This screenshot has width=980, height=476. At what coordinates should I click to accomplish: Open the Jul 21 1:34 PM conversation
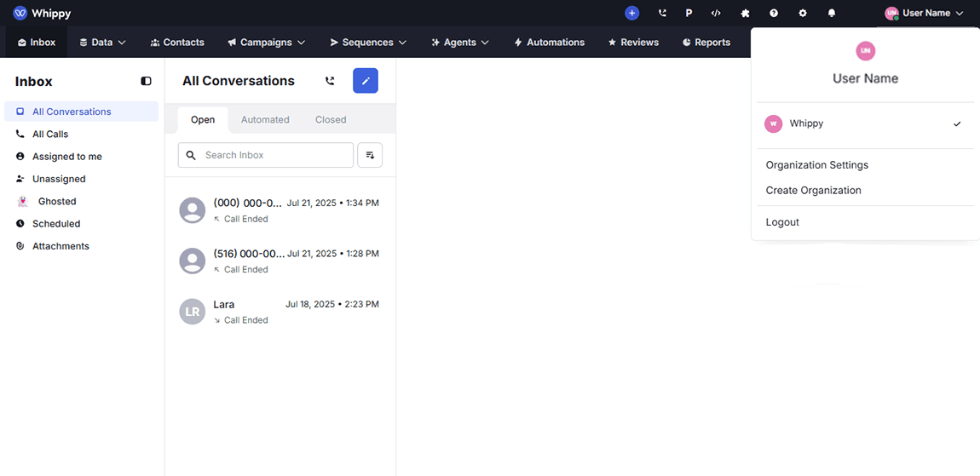coord(280,210)
